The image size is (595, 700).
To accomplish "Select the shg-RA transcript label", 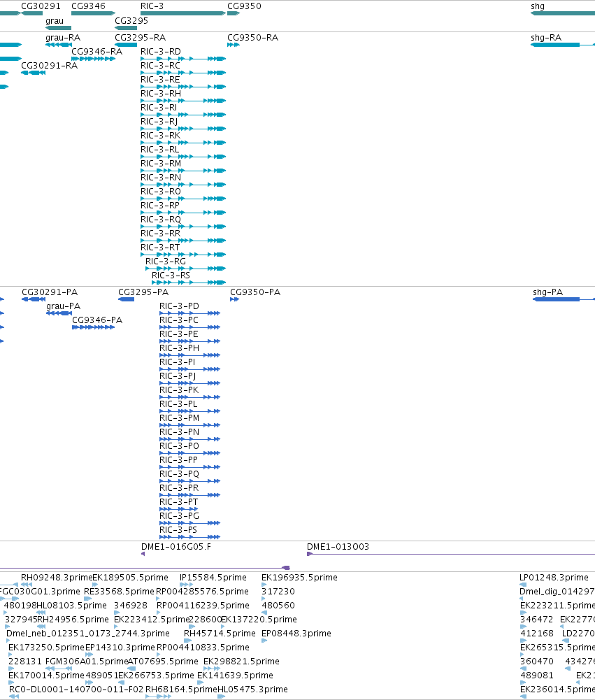I will pos(546,38).
